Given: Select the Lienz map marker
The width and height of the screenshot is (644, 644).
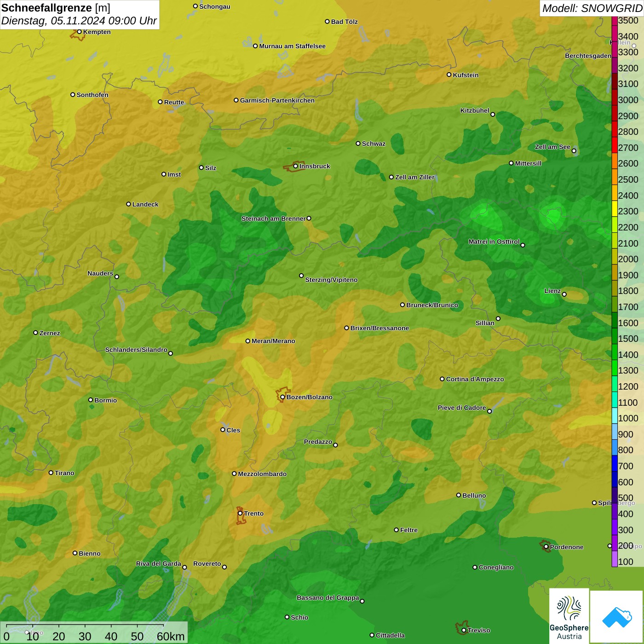Looking at the screenshot, I should [x=564, y=294].
